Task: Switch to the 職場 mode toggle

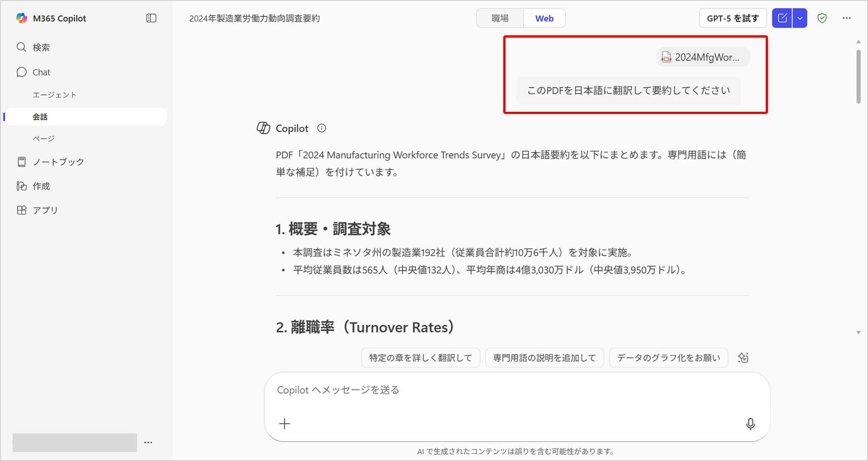Action: click(x=500, y=19)
